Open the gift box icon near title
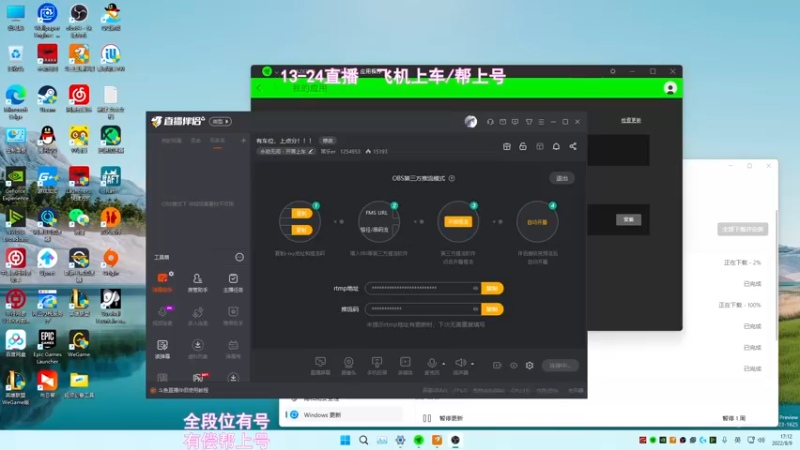800x450 pixels. (507, 146)
